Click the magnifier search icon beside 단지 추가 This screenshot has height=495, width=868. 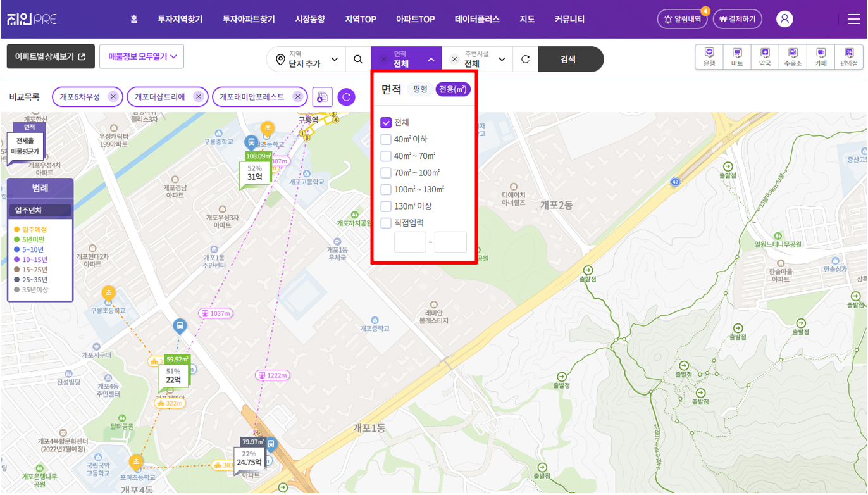(358, 59)
